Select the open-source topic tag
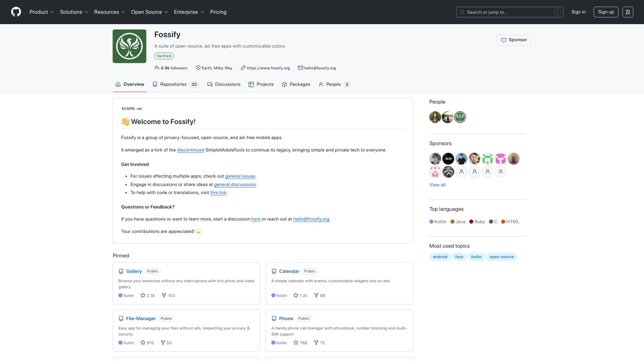Image resolution: width=644 pixels, height=362 pixels. [501, 257]
